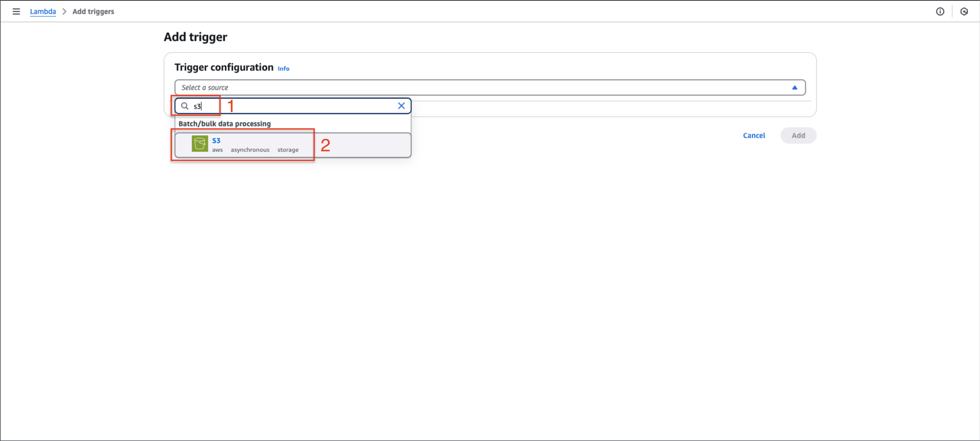Click the asynchronous tag on S3 option
This screenshot has width=980, height=441.
(x=250, y=150)
